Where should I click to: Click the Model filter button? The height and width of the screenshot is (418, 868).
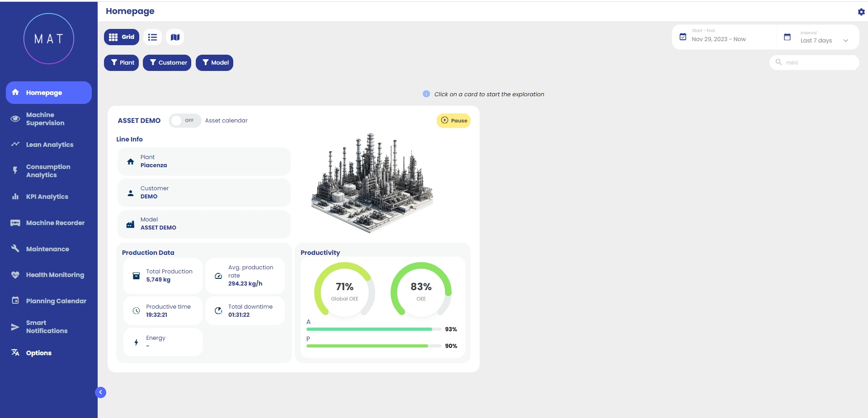[214, 63]
